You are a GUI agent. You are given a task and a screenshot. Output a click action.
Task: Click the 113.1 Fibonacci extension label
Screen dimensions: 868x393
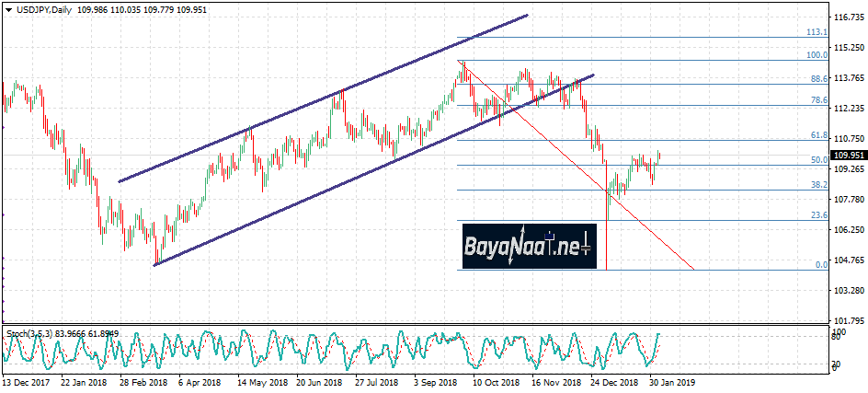(817, 32)
